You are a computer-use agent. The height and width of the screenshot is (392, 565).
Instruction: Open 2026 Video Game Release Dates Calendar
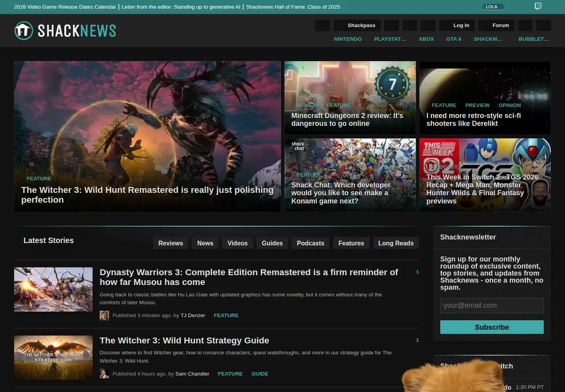click(x=65, y=7)
